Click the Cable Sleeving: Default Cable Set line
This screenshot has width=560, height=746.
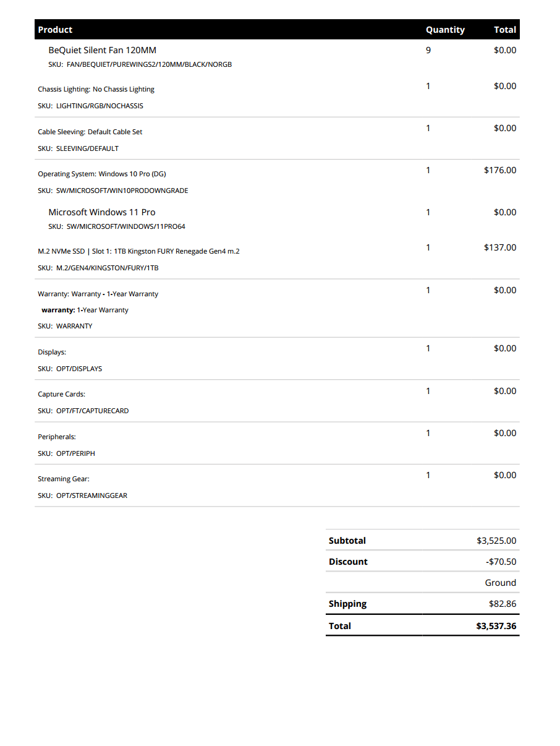tap(90, 132)
